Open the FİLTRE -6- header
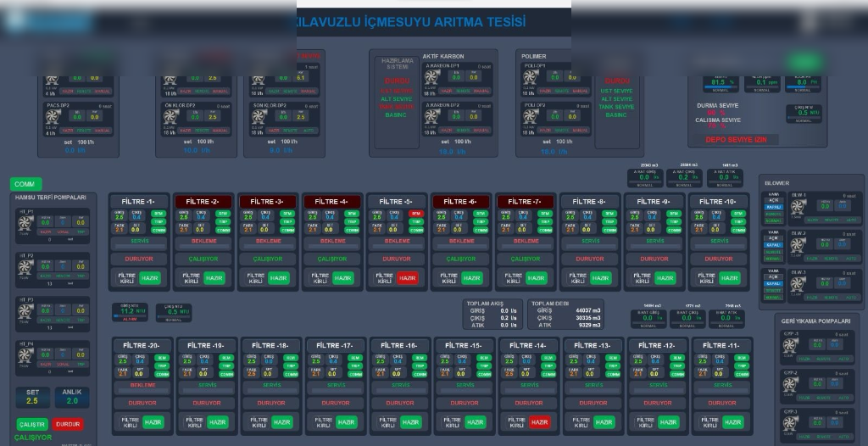 (461, 202)
